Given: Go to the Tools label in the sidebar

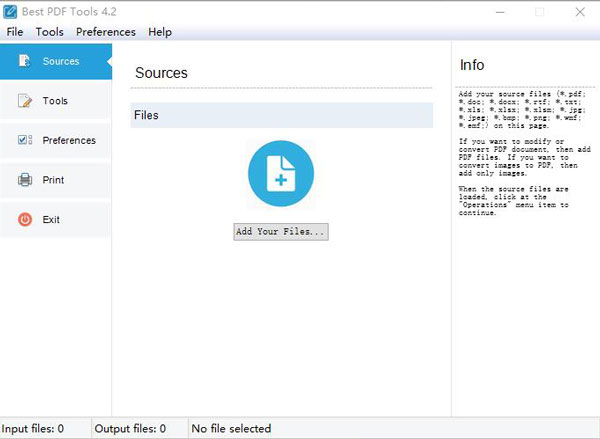Looking at the screenshot, I should tap(55, 101).
